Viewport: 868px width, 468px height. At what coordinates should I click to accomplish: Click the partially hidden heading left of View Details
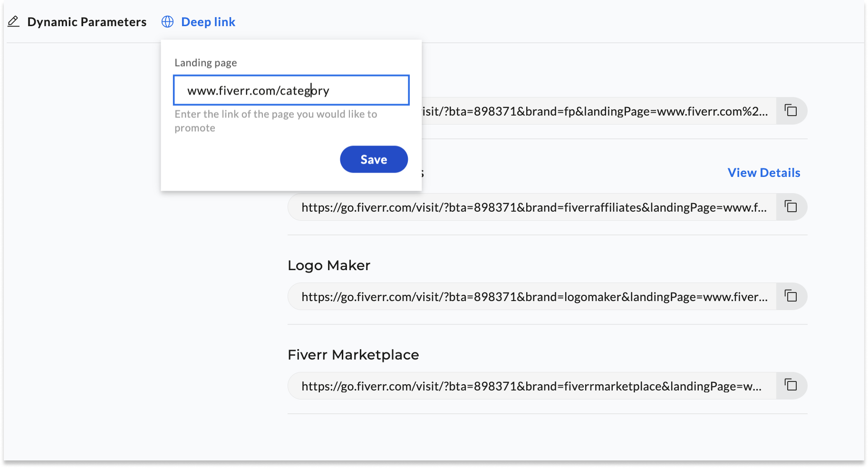pos(422,173)
